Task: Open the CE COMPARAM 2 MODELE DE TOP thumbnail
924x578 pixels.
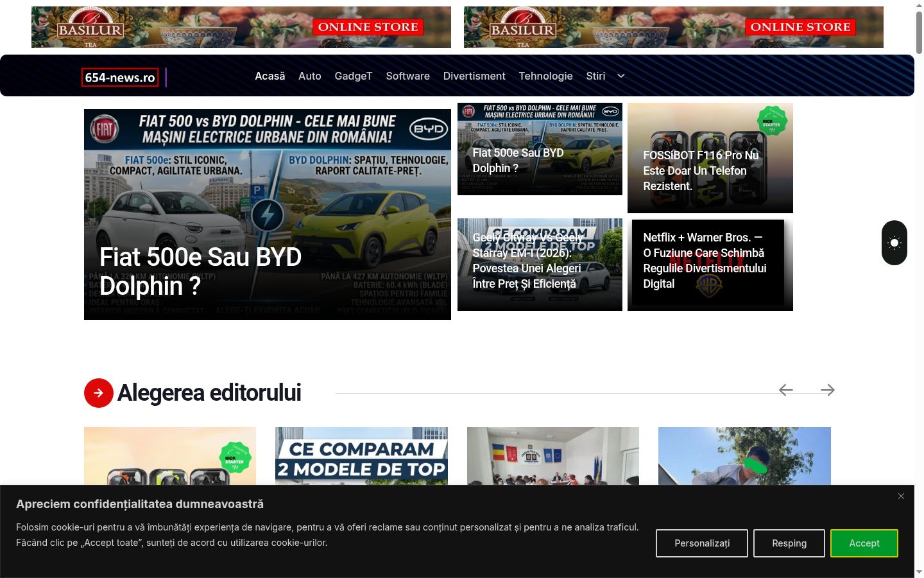Action: click(361, 456)
